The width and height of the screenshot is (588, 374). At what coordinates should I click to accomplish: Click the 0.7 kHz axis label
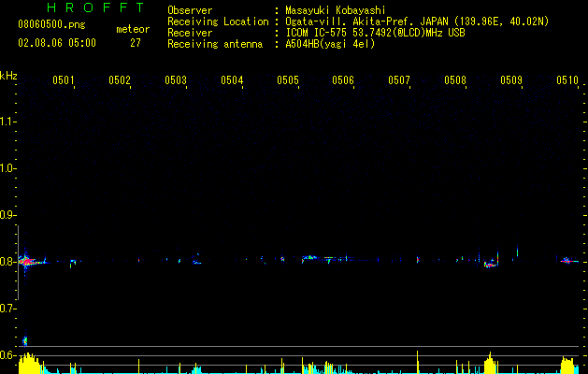point(7,309)
